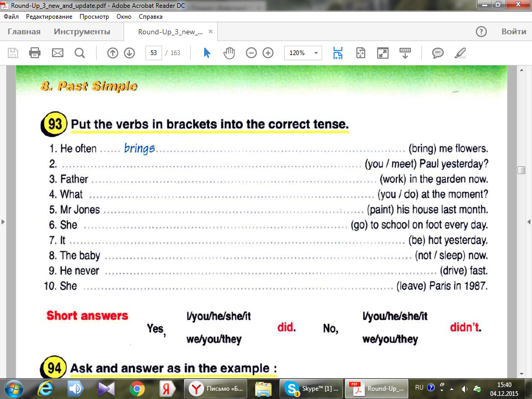532x399 pixels.
Task: Switch to the Инструменты tab
Action: (82, 32)
